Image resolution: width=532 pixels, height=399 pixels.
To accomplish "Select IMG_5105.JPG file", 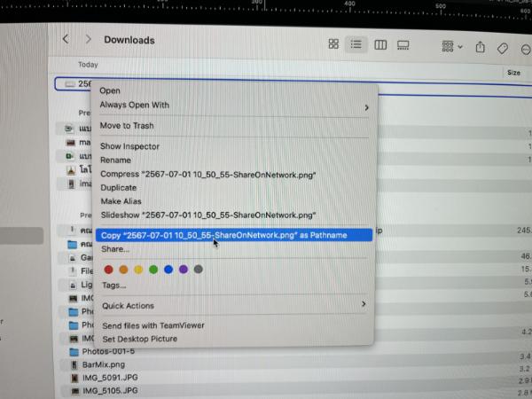I will pos(110,391).
